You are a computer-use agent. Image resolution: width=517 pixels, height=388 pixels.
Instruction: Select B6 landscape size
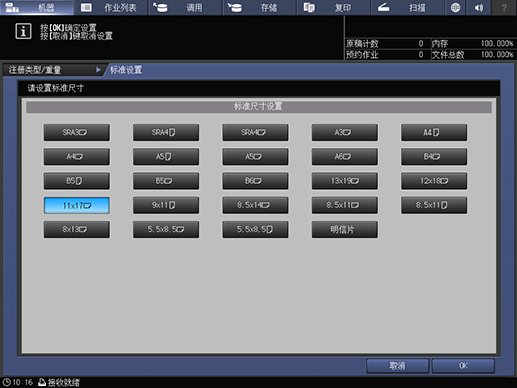[x=255, y=181]
